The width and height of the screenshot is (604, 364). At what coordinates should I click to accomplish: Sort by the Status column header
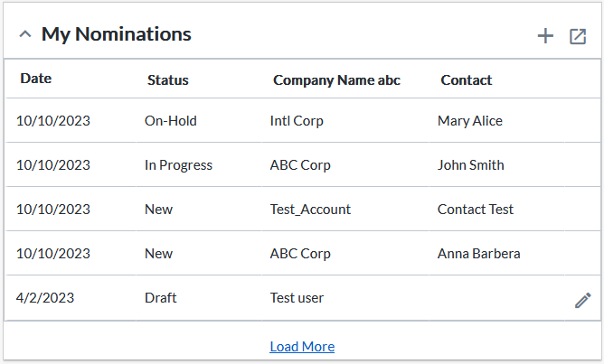[x=168, y=80]
